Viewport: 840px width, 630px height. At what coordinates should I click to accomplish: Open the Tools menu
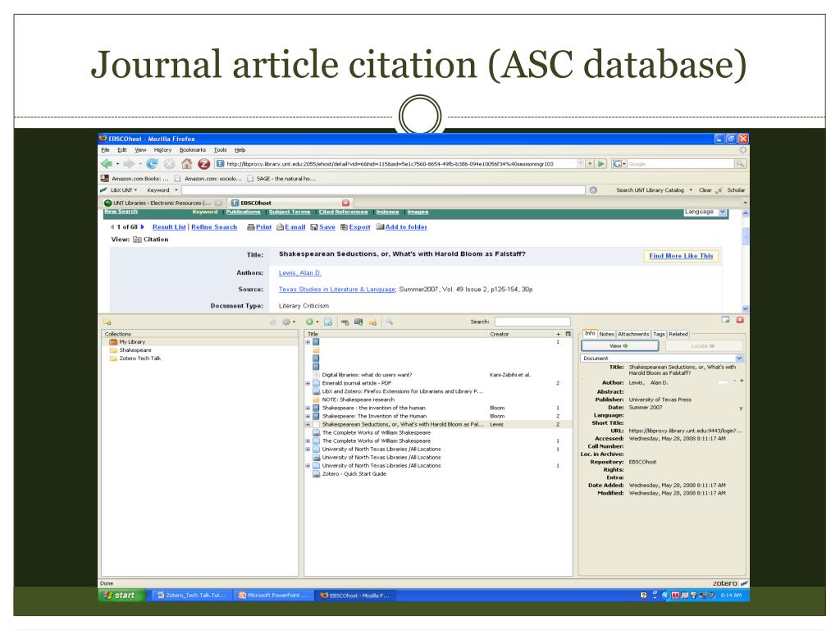[x=220, y=150]
